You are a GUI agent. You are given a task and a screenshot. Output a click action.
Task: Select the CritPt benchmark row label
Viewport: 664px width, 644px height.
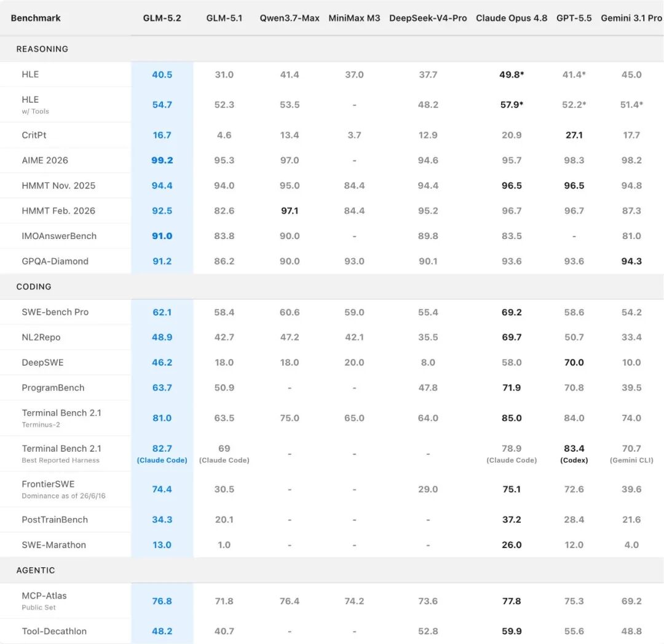34,135
